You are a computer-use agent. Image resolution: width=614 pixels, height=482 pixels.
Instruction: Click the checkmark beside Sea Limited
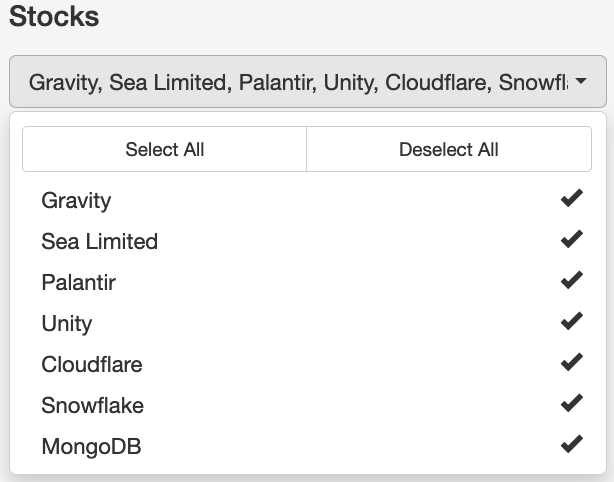[x=571, y=241]
